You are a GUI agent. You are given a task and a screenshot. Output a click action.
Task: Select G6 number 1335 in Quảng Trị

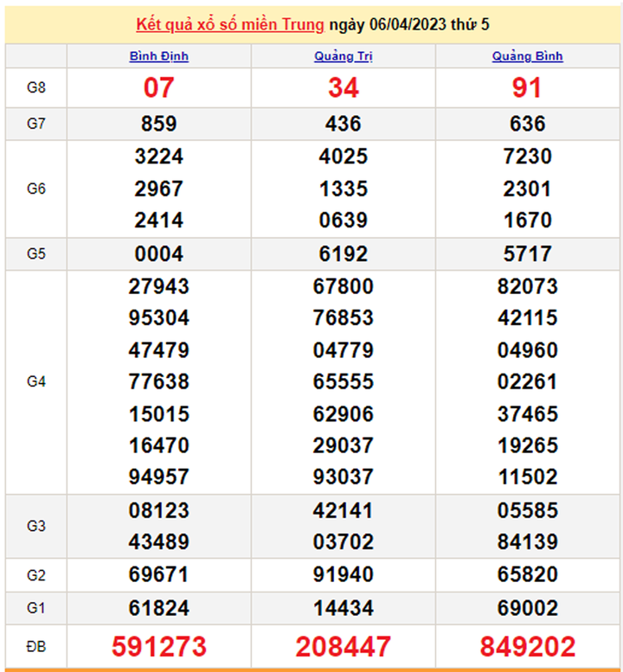(343, 189)
